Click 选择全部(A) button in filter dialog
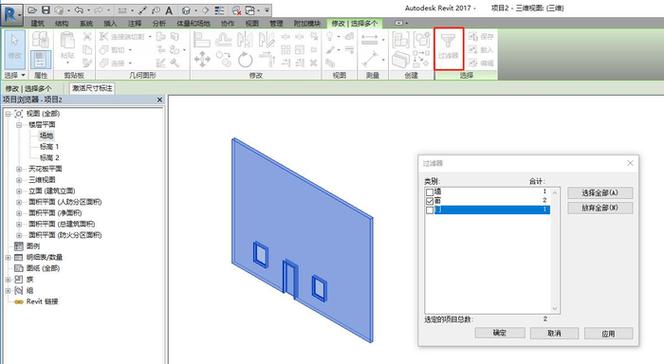 tap(600, 193)
